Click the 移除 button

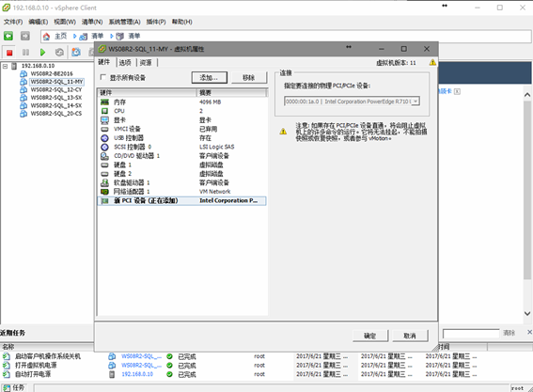[249, 77]
